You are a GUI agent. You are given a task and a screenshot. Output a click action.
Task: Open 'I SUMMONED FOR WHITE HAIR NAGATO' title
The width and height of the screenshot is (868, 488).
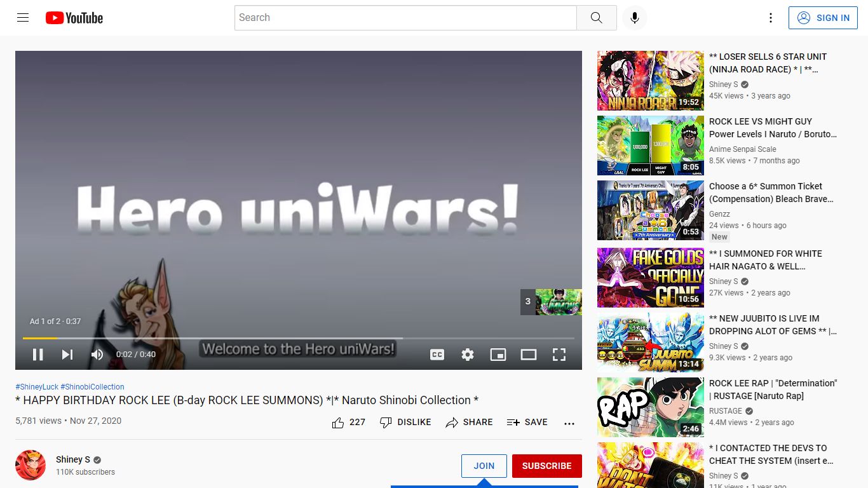coord(766,260)
